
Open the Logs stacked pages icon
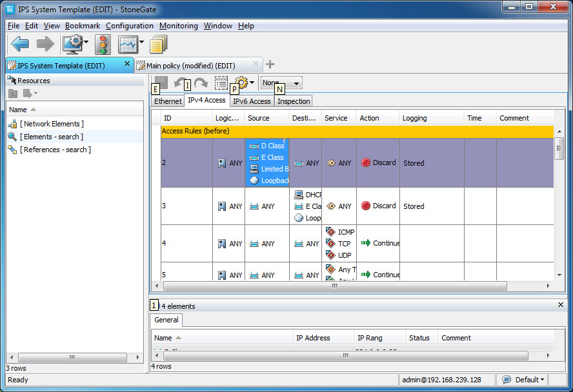[158, 44]
